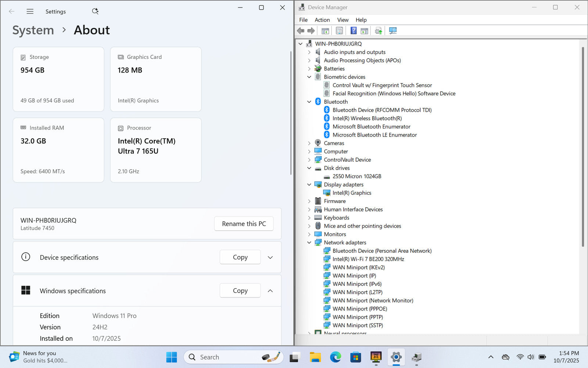Open the Action menu in Device Manager
Viewport: 588px width, 368px height.
[322, 20]
